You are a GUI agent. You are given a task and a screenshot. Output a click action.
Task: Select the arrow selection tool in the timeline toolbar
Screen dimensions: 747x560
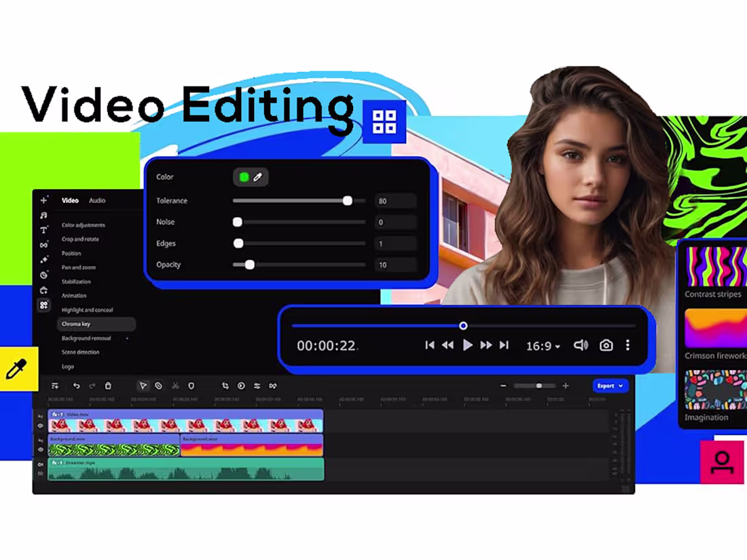(x=143, y=386)
